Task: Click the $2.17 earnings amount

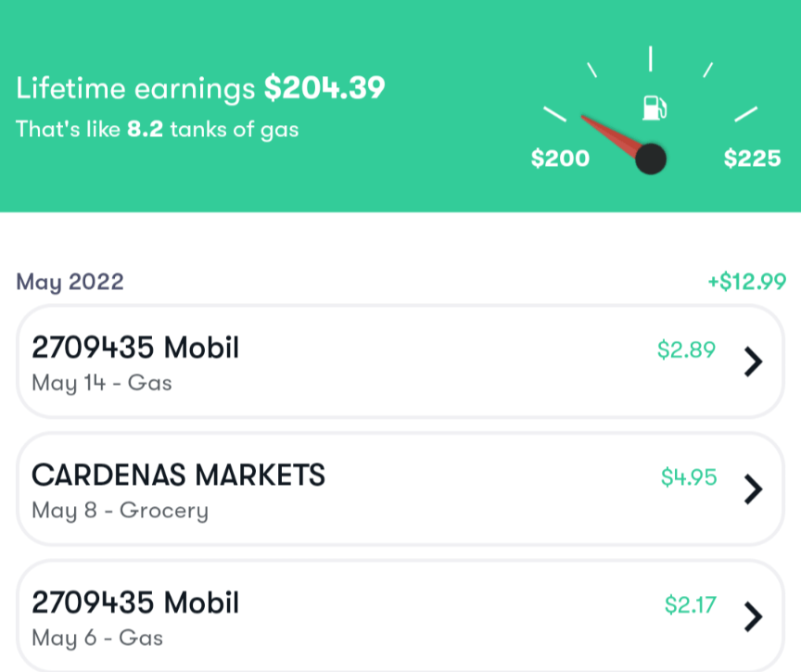Action: click(690, 605)
